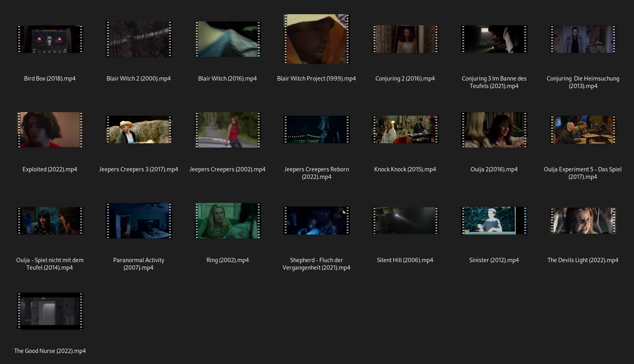Image resolution: width=634 pixels, height=364 pixels.
Task: Select the Jeepers Creepers (2002) thumbnail
Action: pos(228,129)
